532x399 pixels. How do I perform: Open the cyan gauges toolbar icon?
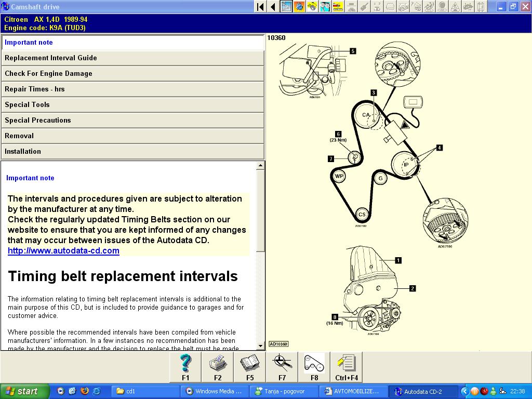pos(325,6)
